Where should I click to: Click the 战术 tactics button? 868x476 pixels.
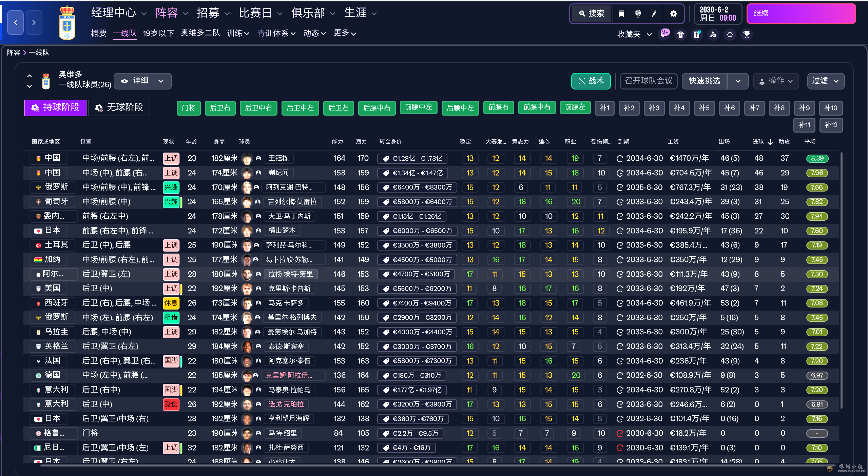[x=591, y=81]
